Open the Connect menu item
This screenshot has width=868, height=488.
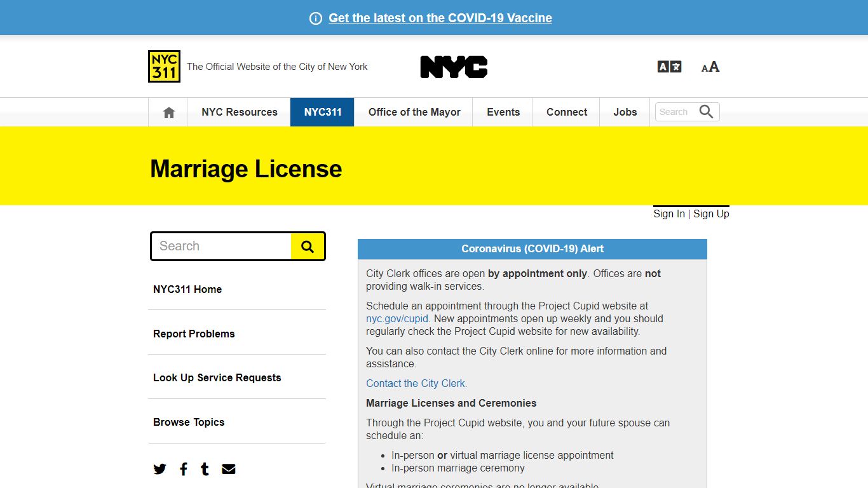coord(567,112)
